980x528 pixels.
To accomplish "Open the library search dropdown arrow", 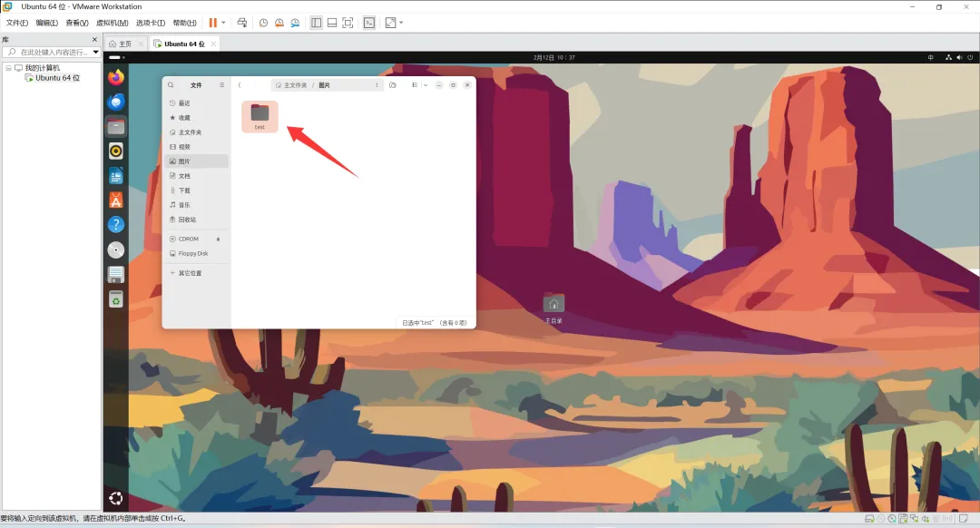I will pos(95,52).
